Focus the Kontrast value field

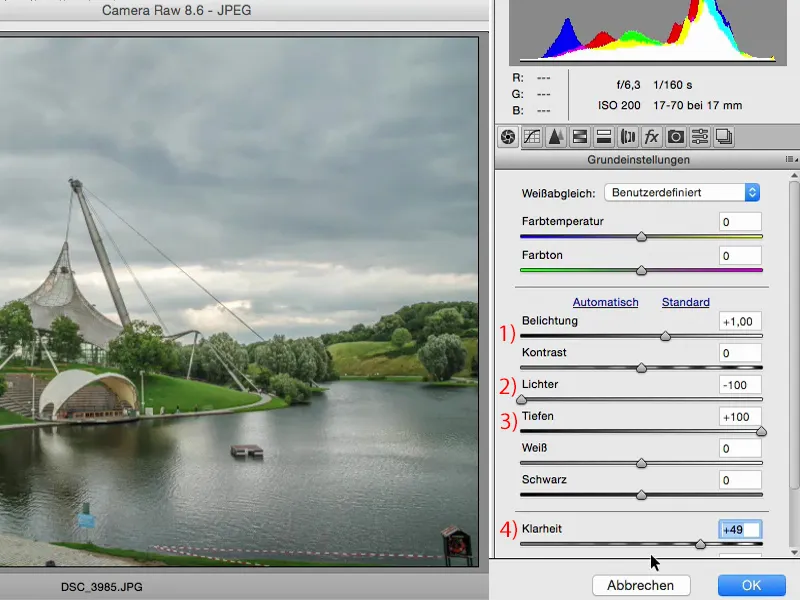pyautogui.click(x=740, y=353)
